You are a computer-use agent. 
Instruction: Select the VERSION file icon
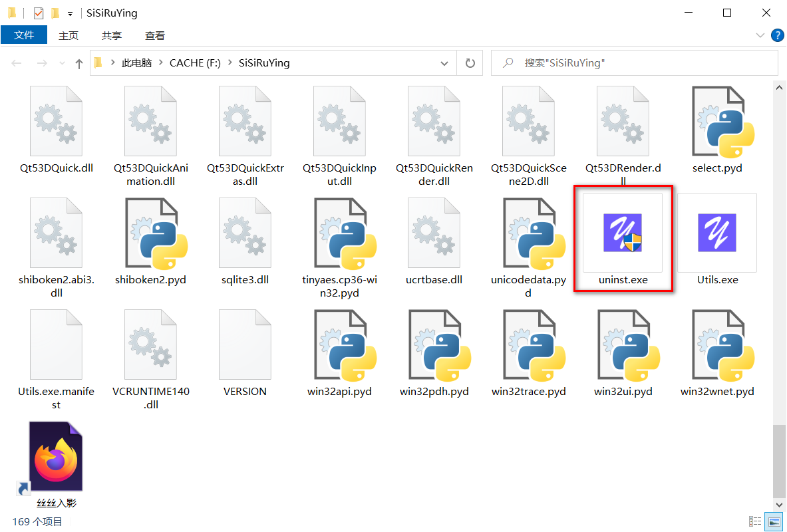pos(245,344)
